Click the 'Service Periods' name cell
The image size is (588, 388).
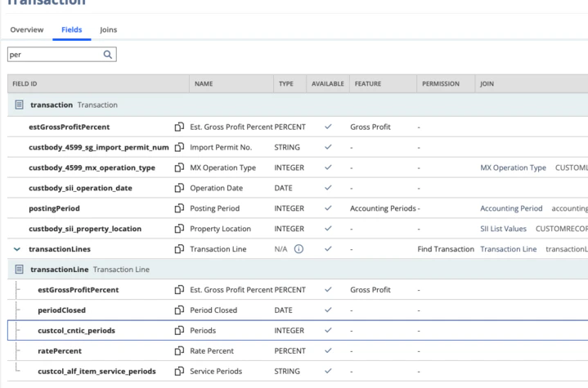(x=216, y=371)
